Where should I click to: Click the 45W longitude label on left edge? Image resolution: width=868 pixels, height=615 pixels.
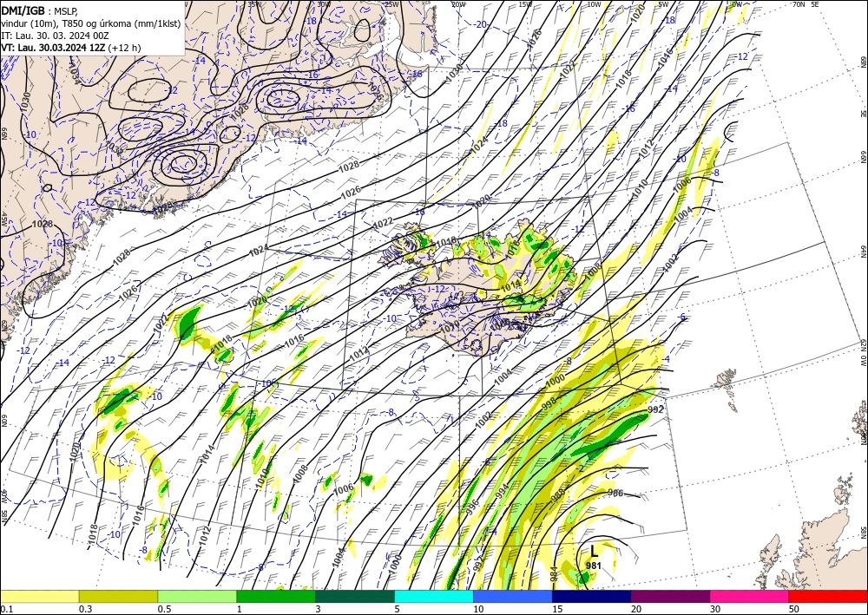point(3,219)
